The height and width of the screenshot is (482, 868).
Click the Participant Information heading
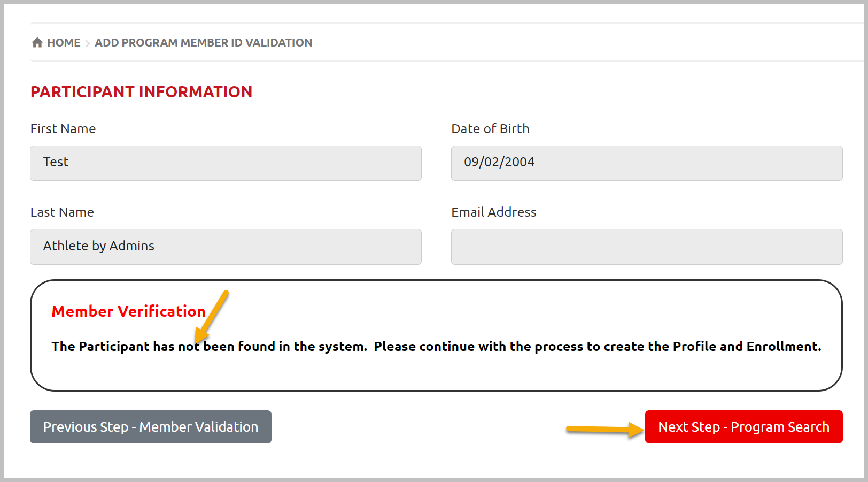tap(141, 92)
